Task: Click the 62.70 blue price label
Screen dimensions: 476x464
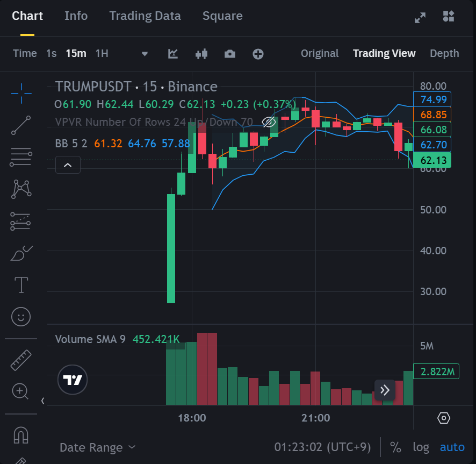Action: (432, 145)
